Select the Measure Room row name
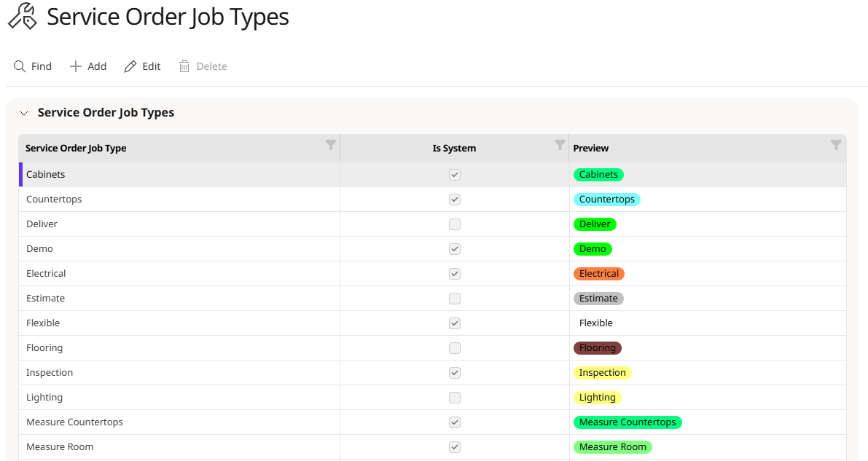 pyautogui.click(x=60, y=447)
